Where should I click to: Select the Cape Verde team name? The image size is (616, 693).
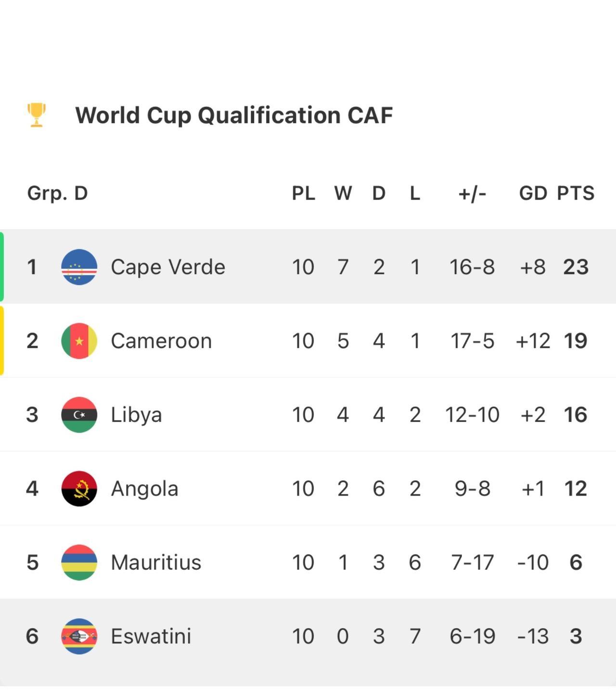point(168,267)
